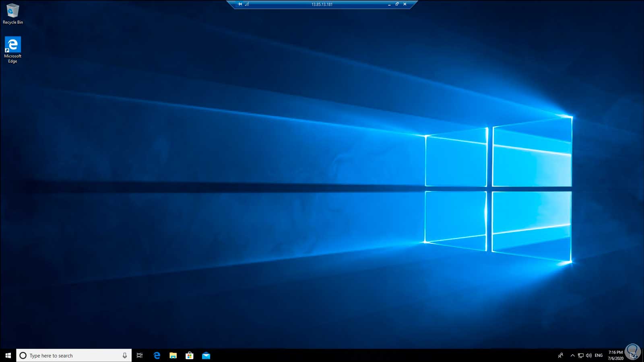The height and width of the screenshot is (362, 644).
Task: Check the connection signal strength icon
Action: click(247, 4)
